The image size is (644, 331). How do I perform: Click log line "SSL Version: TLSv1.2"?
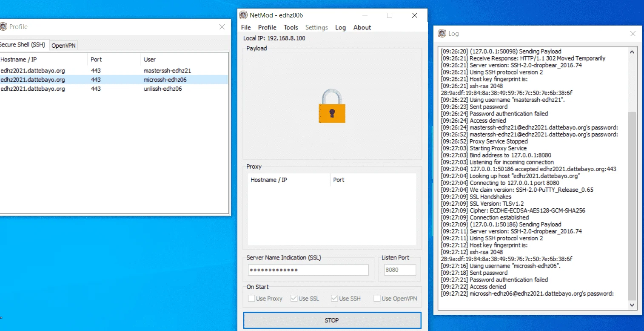point(482,204)
